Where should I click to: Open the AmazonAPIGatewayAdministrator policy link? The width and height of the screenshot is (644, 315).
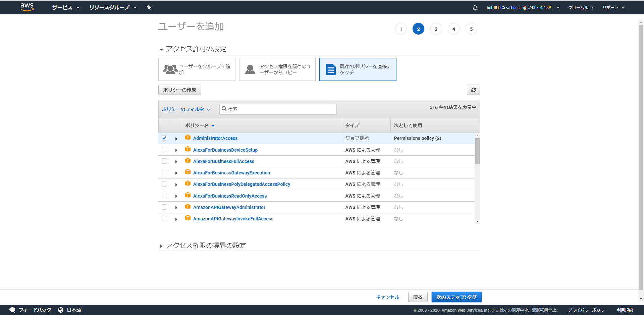pos(229,207)
